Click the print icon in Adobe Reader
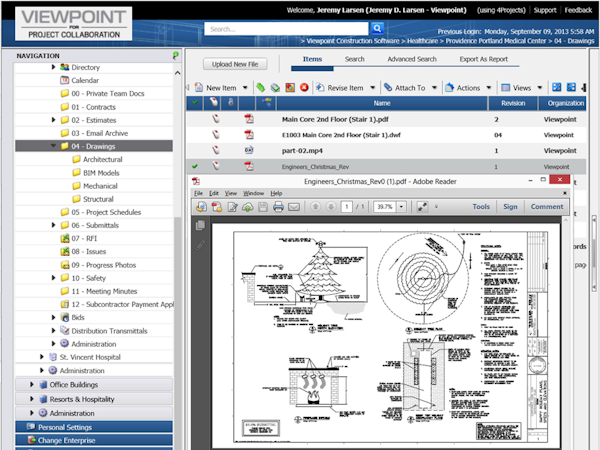600x450 pixels. (277, 207)
